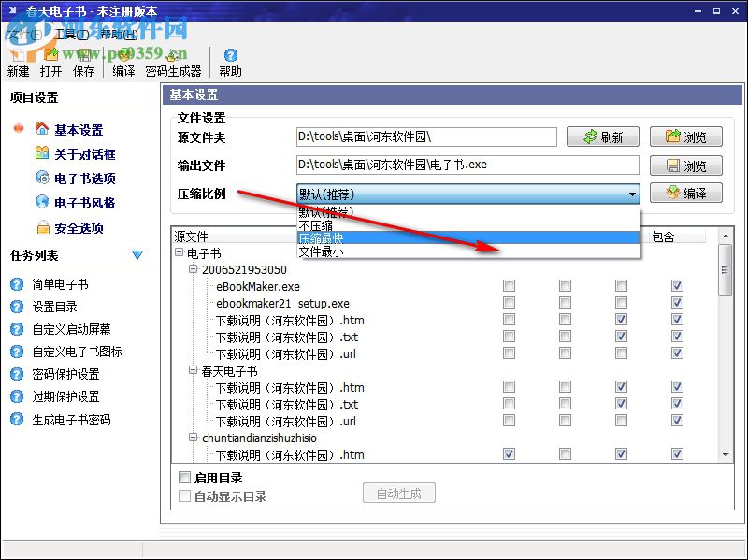Toggle the 自动显示目录 checkbox
Image resolution: width=748 pixels, height=560 pixels.
pyautogui.click(x=184, y=496)
